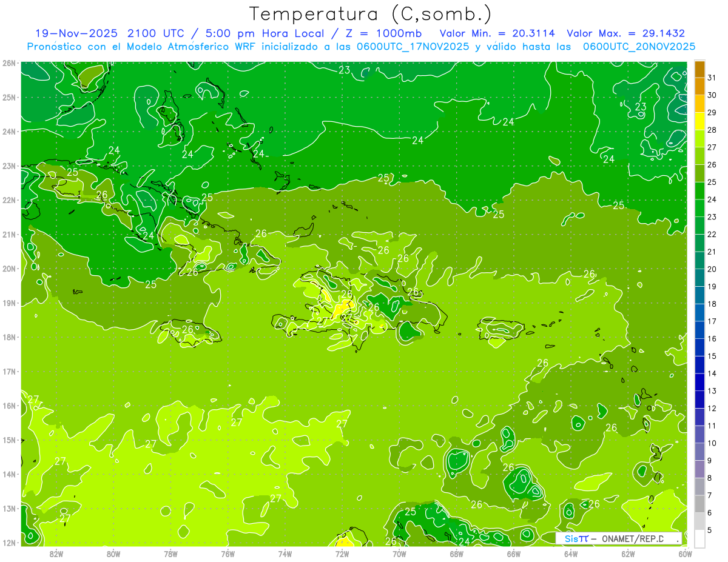Click the '74W' longitude axis label
This screenshot has width=728, height=562.
coord(285,554)
